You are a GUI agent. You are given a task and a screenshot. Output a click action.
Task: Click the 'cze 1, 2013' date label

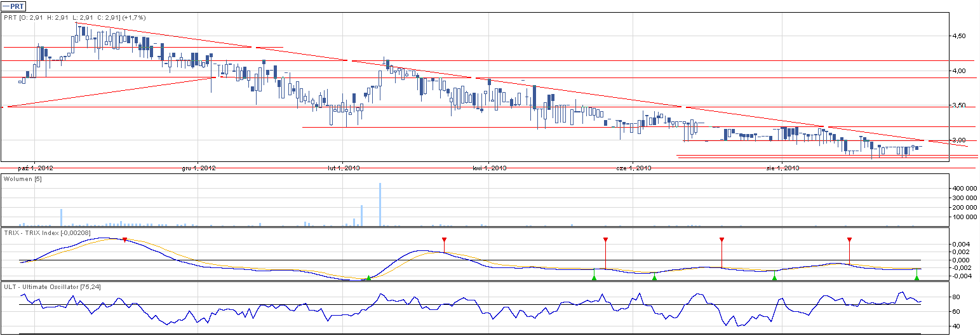[634, 168]
